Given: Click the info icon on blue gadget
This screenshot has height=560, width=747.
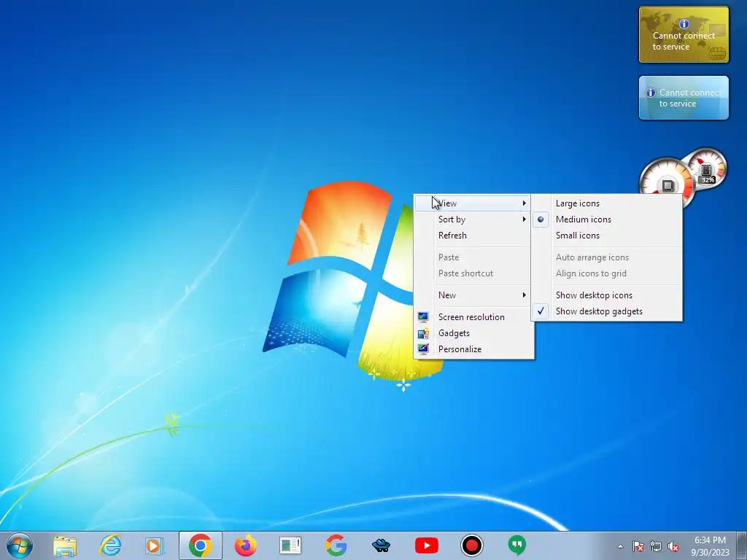Looking at the screenshot, I should tap(650, 93).
